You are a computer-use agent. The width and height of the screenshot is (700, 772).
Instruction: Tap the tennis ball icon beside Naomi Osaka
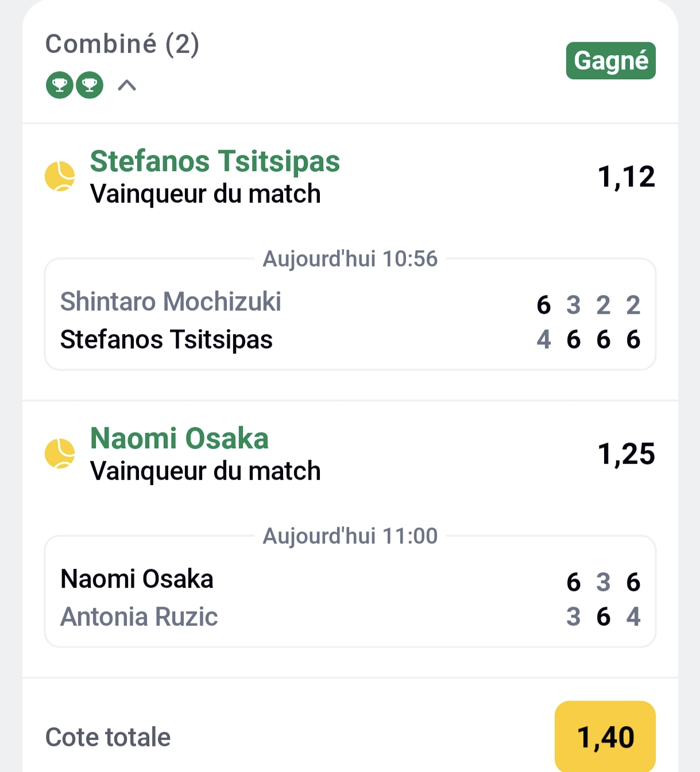click(x=60, y=453)
